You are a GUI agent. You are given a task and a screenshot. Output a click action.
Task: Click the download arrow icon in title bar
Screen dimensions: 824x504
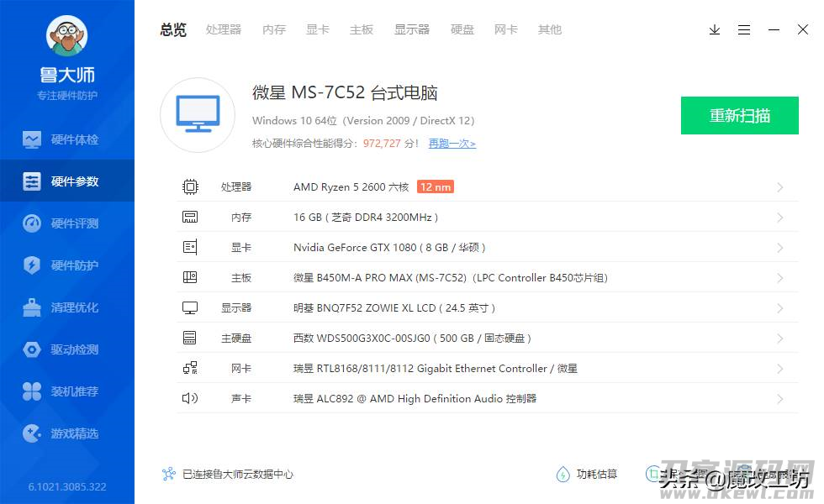[x=714, y=30]
